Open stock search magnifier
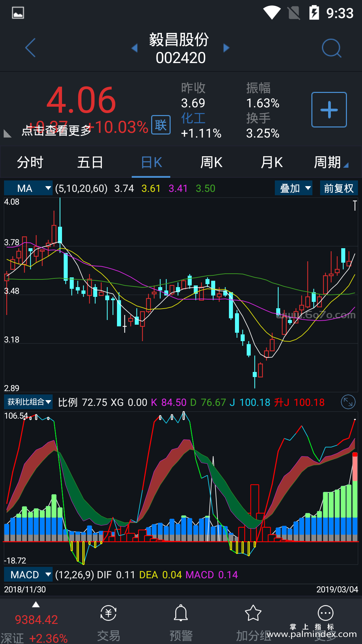Screen dimensions: 362x644 [331, 48]
